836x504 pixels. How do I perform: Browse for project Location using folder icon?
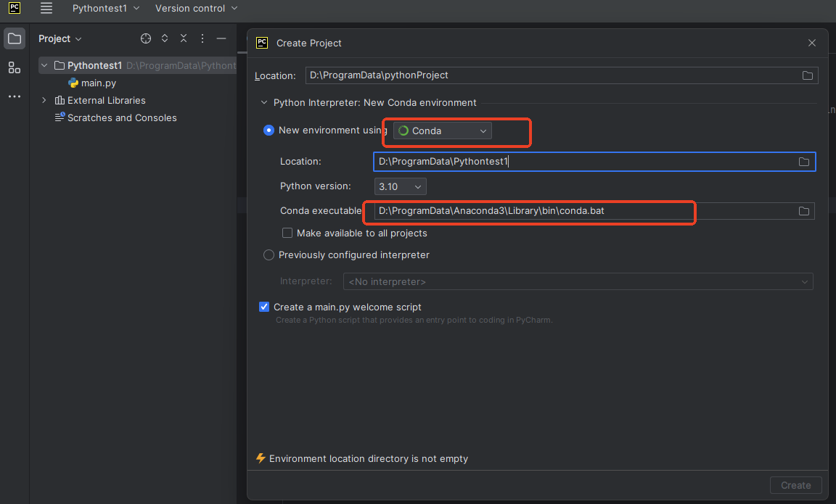807,75
